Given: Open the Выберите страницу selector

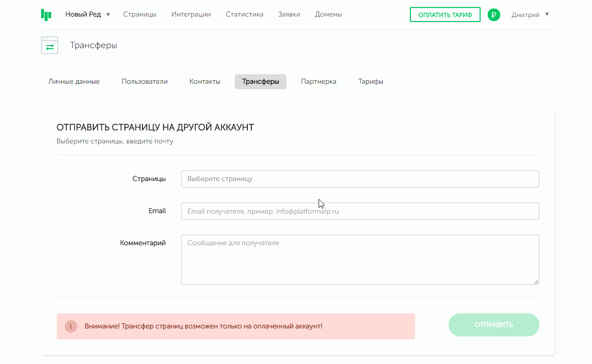Looking at the screenshot, I should (x=360, y=179).
